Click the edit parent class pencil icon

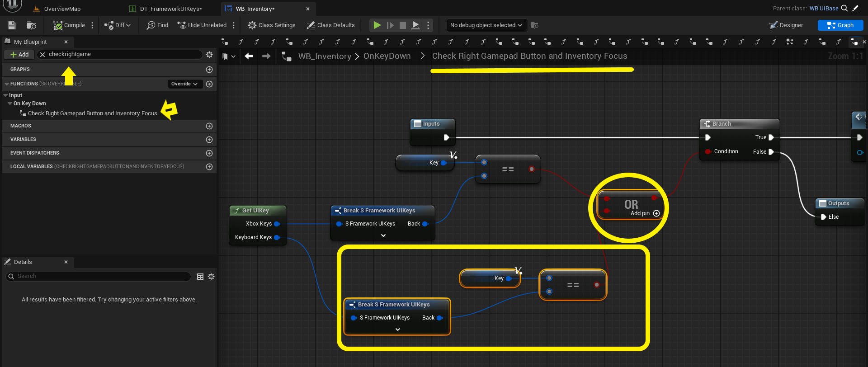pos(855,8)
